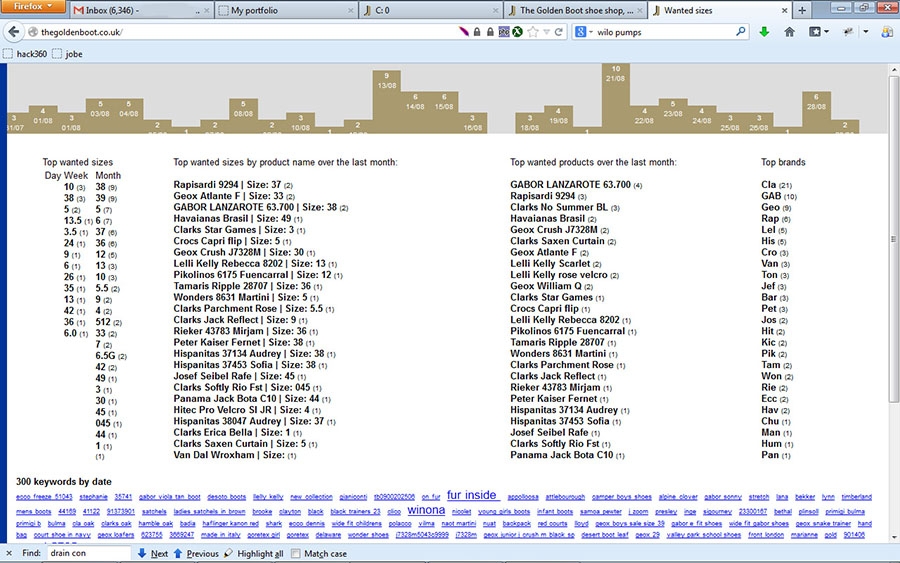Click the vertical scrollbar thumb

pyautogui.click(x=894, y=238)
